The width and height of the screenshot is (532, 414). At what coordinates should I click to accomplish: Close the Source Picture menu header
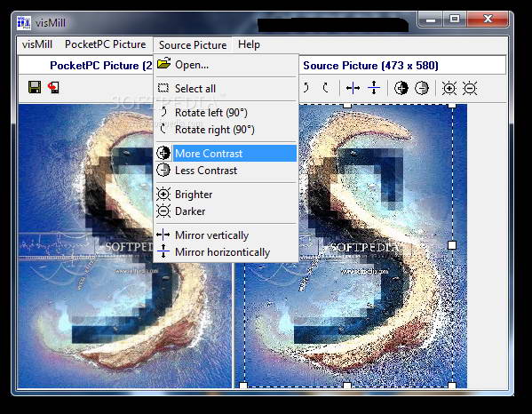193,44
